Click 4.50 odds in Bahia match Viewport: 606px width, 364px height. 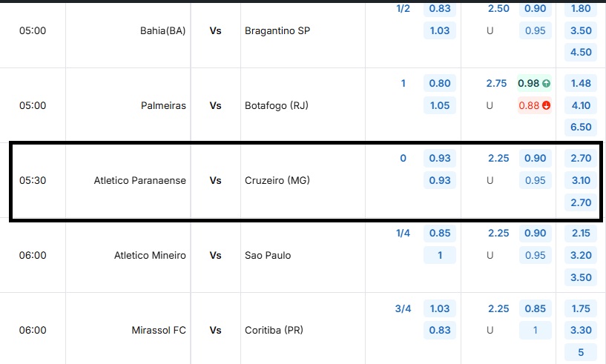click(581, 52)
